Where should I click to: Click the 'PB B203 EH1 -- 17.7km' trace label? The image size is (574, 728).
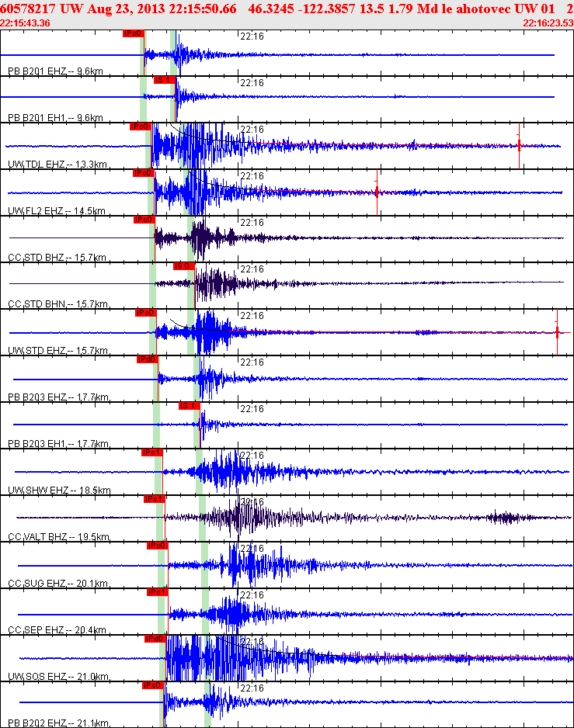[x=58, y=444]
